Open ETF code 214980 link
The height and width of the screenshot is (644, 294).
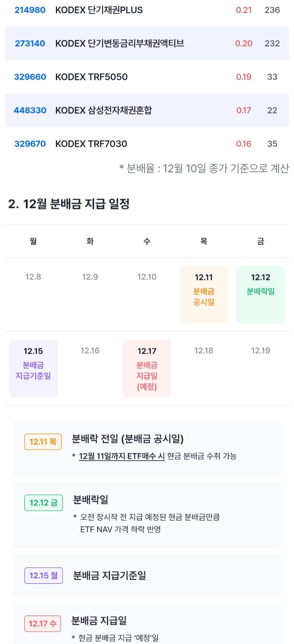tap(30, 10)
